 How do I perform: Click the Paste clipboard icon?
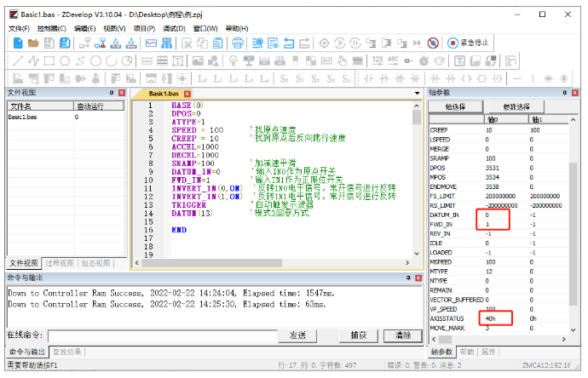tap(217, 43)
